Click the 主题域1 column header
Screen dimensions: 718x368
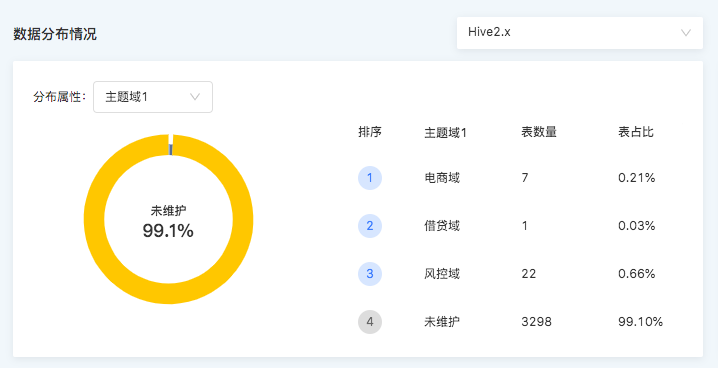point(445,133)
